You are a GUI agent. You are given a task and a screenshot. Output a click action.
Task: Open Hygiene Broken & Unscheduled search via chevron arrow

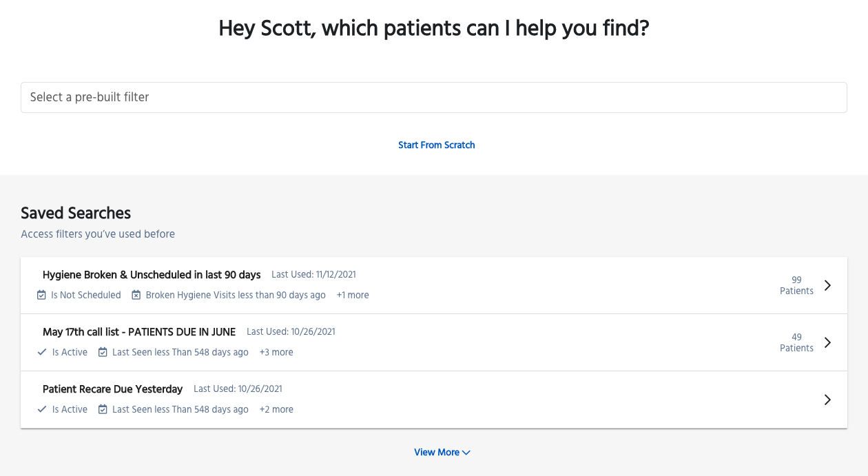[828, 285]
